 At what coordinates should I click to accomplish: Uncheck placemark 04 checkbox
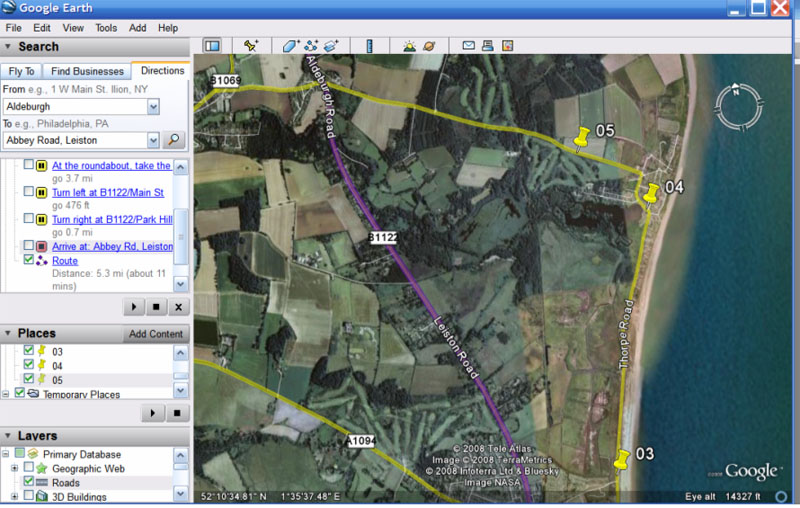[29, 365]
